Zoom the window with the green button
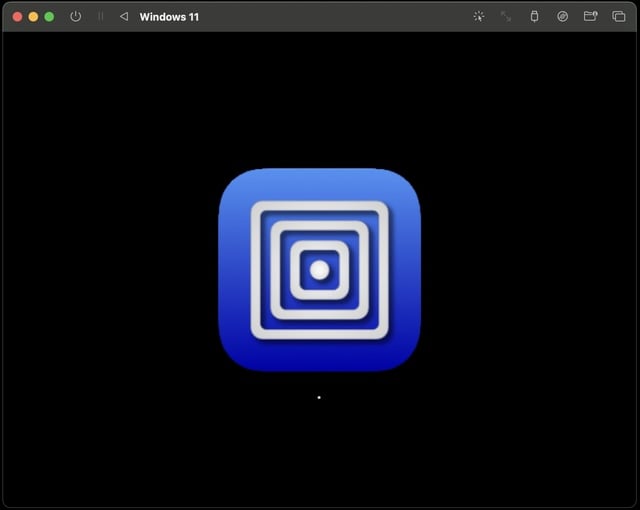 point(49,17)
